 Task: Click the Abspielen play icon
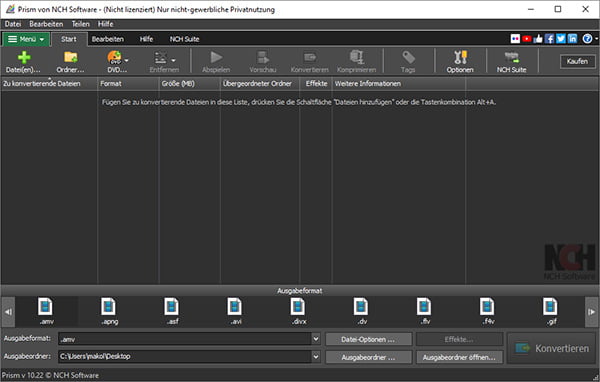pyautogui.click(x=216, y=57)
